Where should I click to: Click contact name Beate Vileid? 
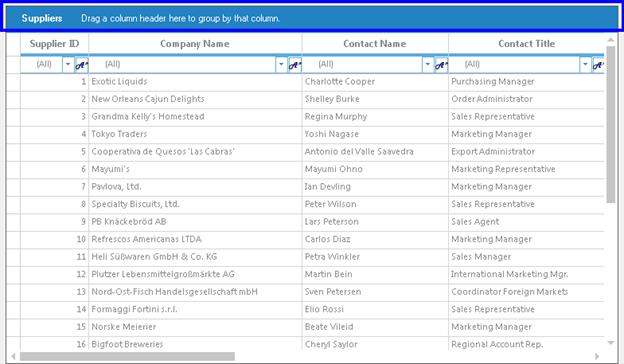pyautogui.click(x=329, y=327)
